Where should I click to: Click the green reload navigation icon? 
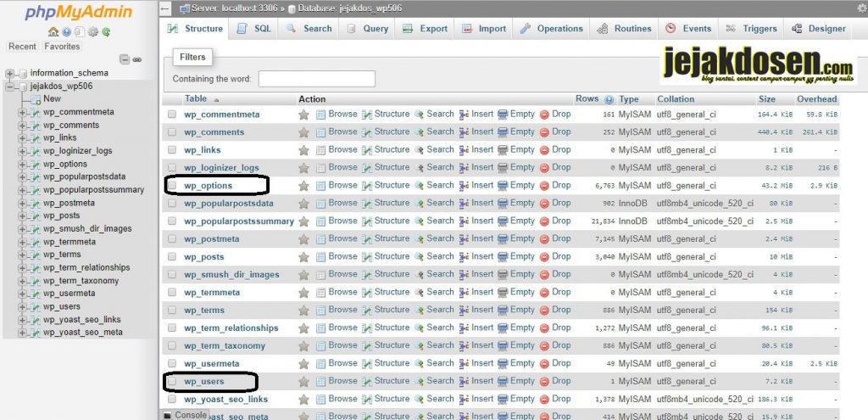pyautogui.click(x=106, y=32)
